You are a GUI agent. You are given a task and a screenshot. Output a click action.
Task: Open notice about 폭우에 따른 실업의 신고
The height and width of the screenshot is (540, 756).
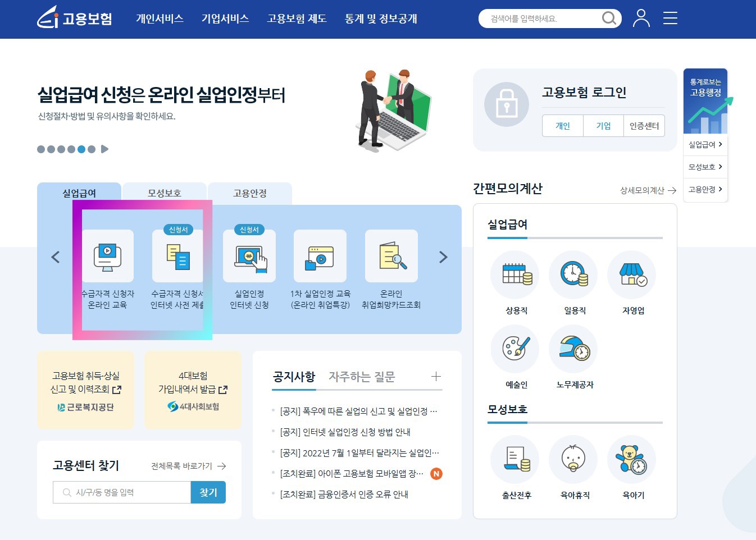click(358, 411)
